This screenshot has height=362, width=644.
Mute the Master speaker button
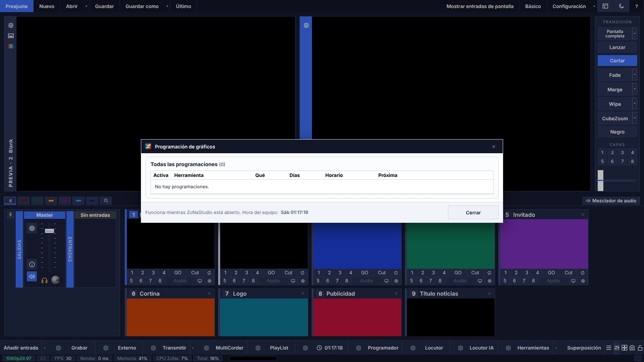point(32,277)
